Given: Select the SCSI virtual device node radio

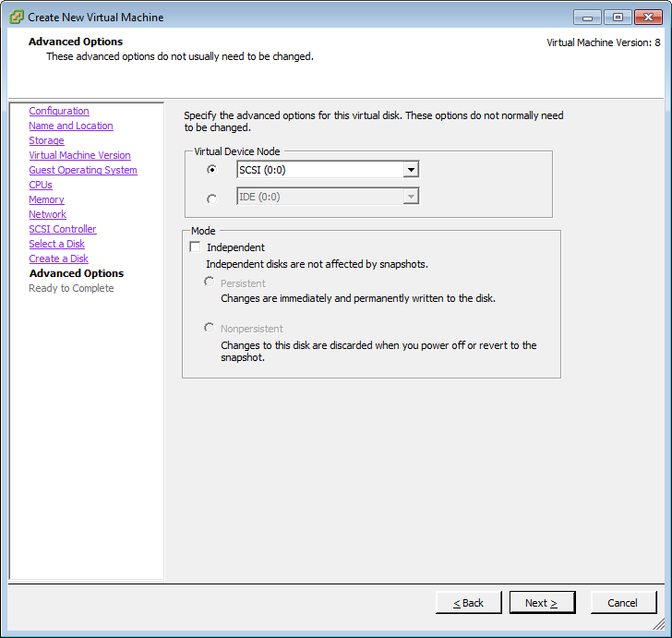Looking at the screenshot, I should click(212, 170).
